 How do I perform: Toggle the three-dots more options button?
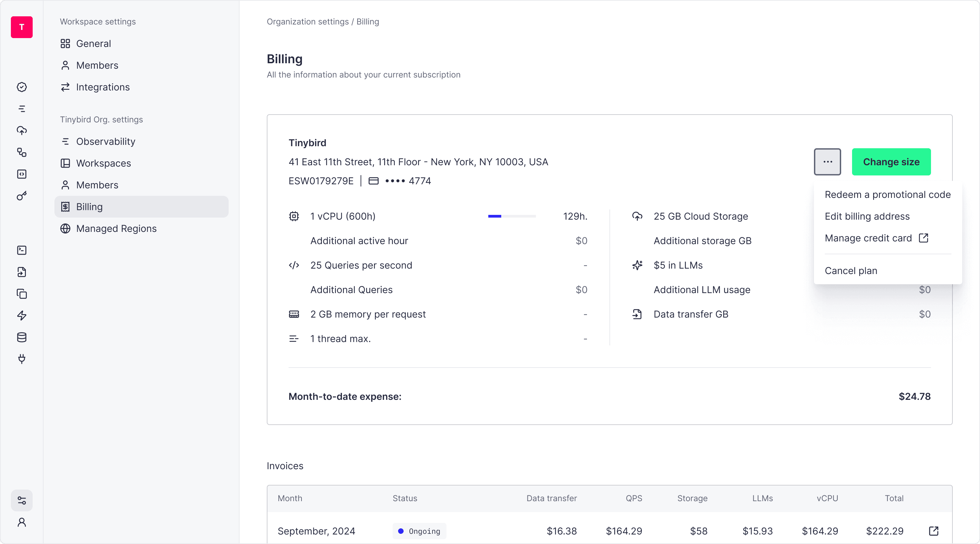click(828, 161)
